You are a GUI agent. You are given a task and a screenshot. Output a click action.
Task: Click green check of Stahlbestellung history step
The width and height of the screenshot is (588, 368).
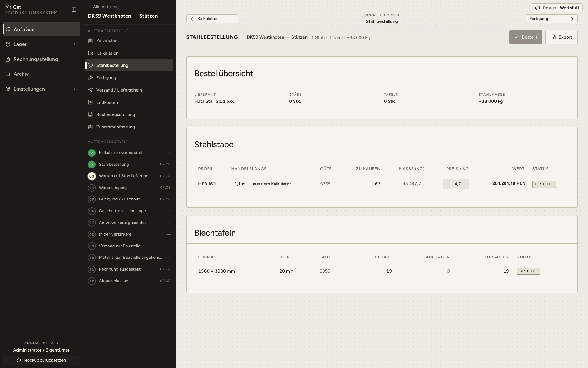click(x=92, y=164)
